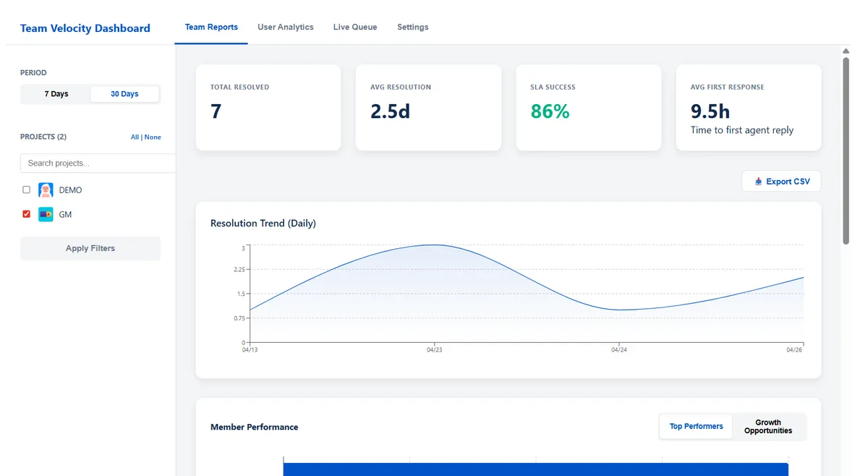868x476 pixels.
Task: Click the vertical scrollbar thumb
Action: tap(846, 150)
